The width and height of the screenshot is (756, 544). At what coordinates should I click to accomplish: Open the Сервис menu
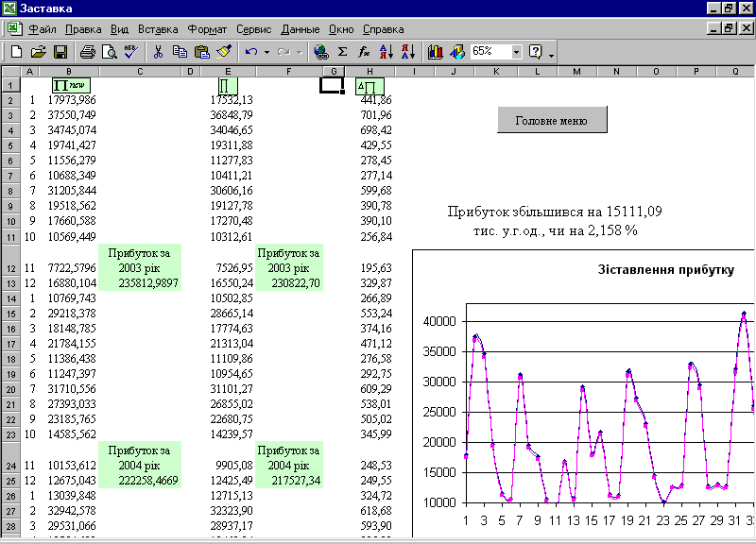coord(253,29)
